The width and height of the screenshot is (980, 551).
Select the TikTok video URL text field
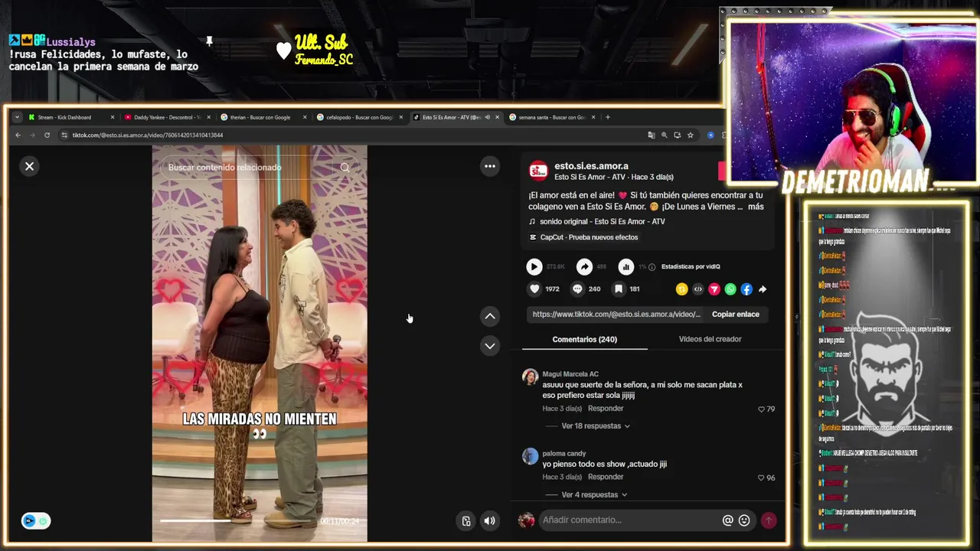coord(616,315)
